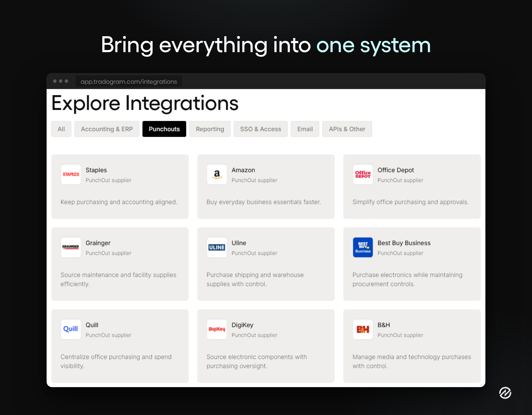The image size is (532, 415).
Task: Click 'PunchOut supplier' label under Amazon
Action: click(254, 180)
